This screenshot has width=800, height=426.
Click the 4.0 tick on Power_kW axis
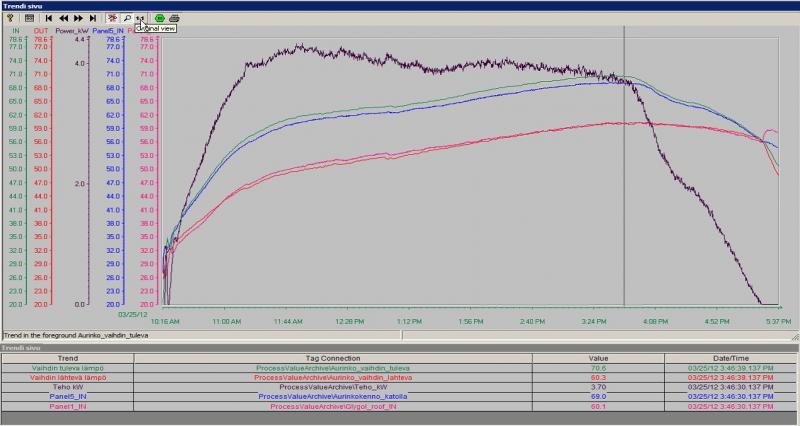click(x=79, y=64)
